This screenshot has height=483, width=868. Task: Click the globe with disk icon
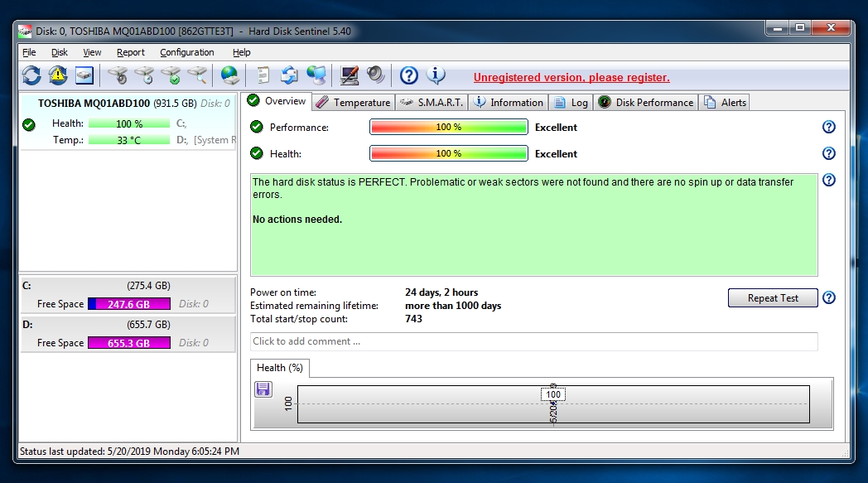tap(229, 75)
